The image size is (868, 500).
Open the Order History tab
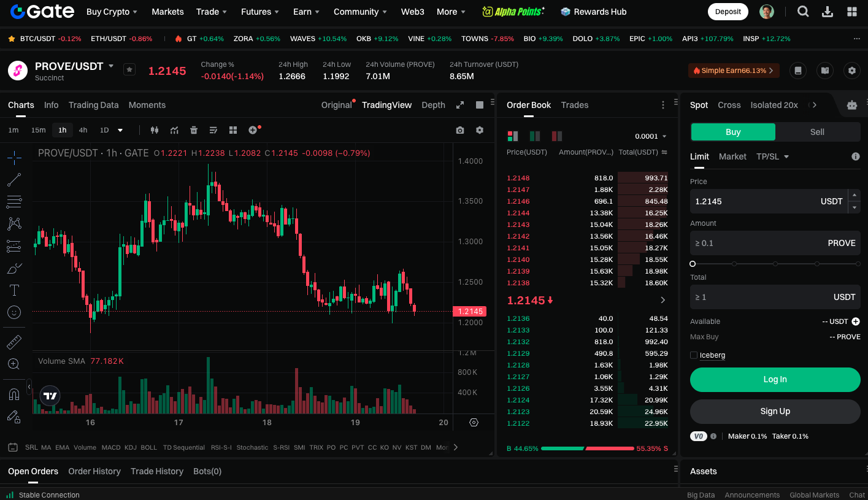tap(94, 471)
